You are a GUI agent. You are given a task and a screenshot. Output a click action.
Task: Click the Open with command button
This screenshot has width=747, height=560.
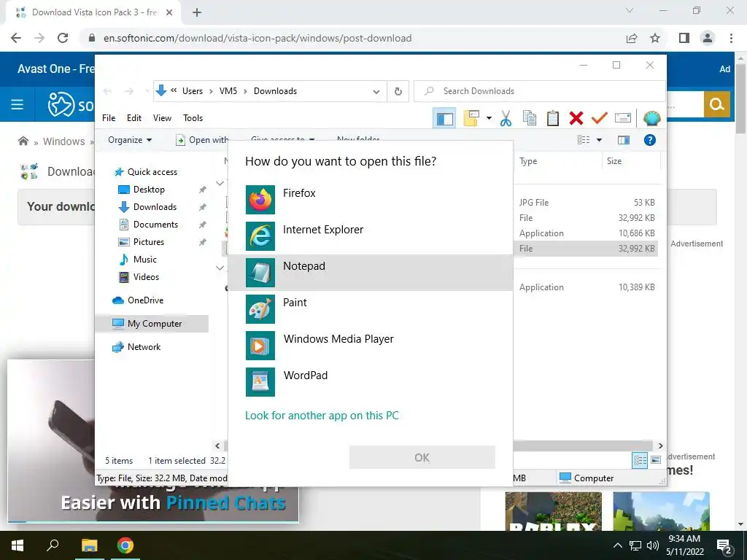(x=202, y=140)
